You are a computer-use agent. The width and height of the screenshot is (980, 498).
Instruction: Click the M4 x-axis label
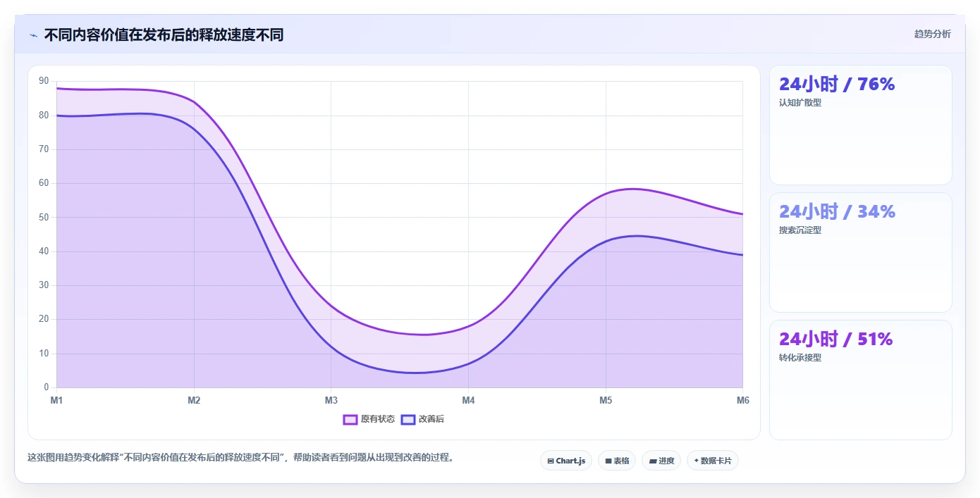[x=468, y=400]
